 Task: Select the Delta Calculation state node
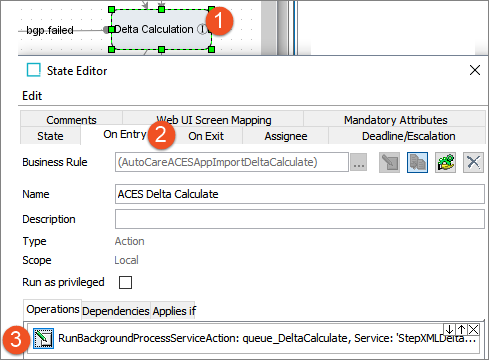click(x=161, y=29)
